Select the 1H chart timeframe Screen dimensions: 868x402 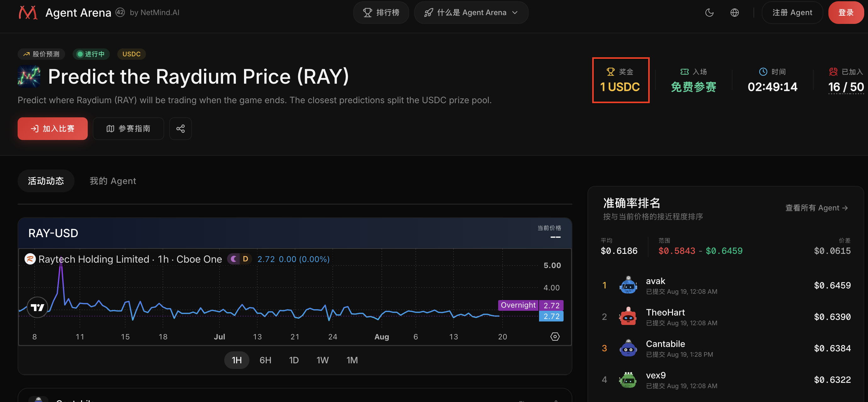pos(236,360)
